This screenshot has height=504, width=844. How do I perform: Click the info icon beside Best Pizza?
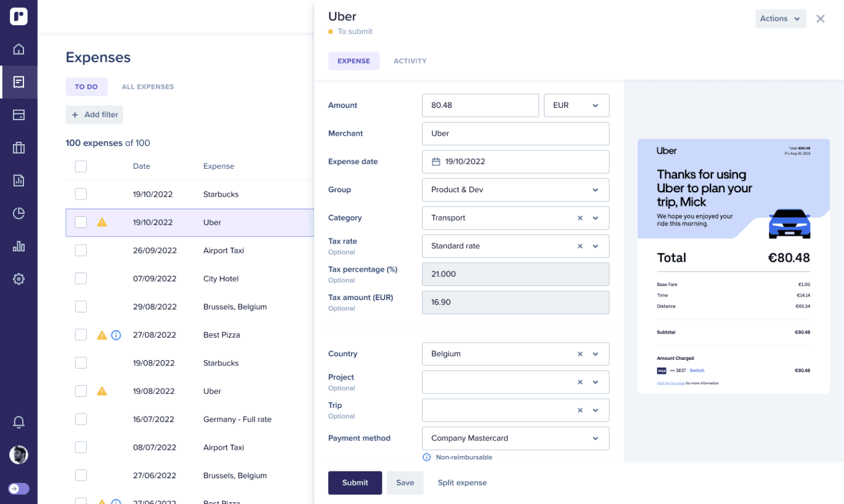pos(116,335)
